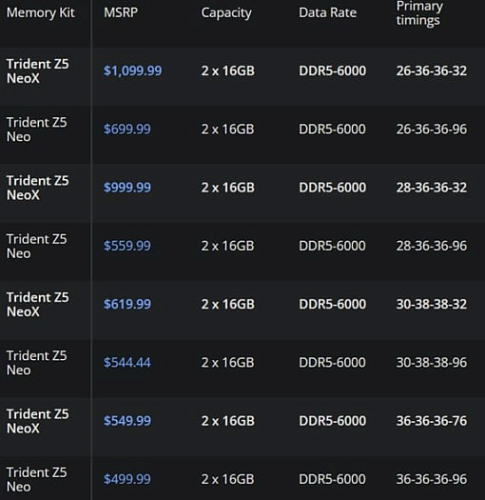The image size is (485, 500).
Task: Open the $499.99 MSRP price link
Action: [x=127, y=479]
